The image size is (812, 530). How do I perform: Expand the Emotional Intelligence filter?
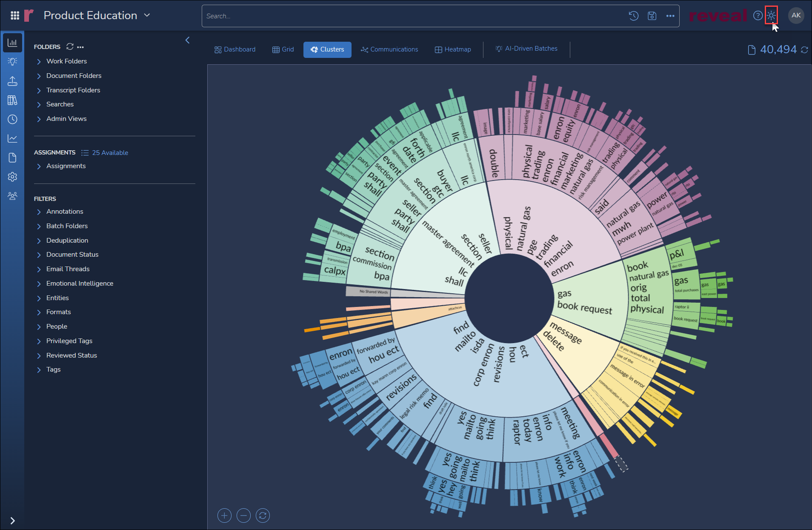(39, 284)
